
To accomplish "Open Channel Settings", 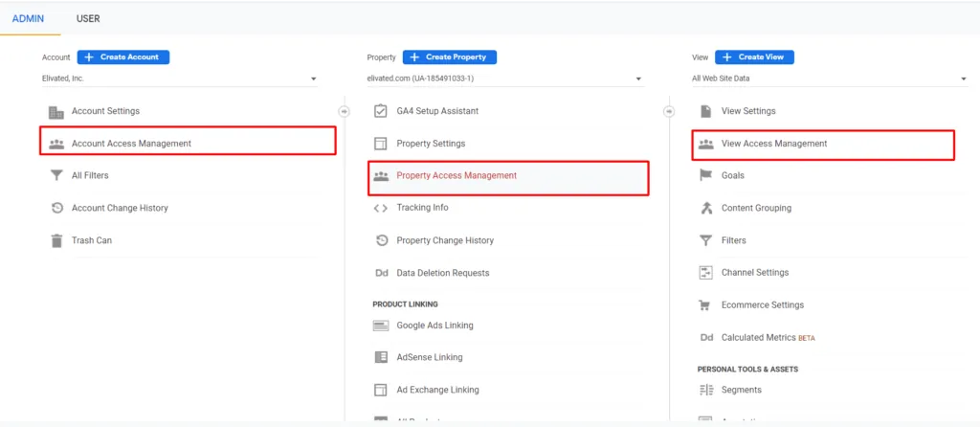I will click(755, 273).
